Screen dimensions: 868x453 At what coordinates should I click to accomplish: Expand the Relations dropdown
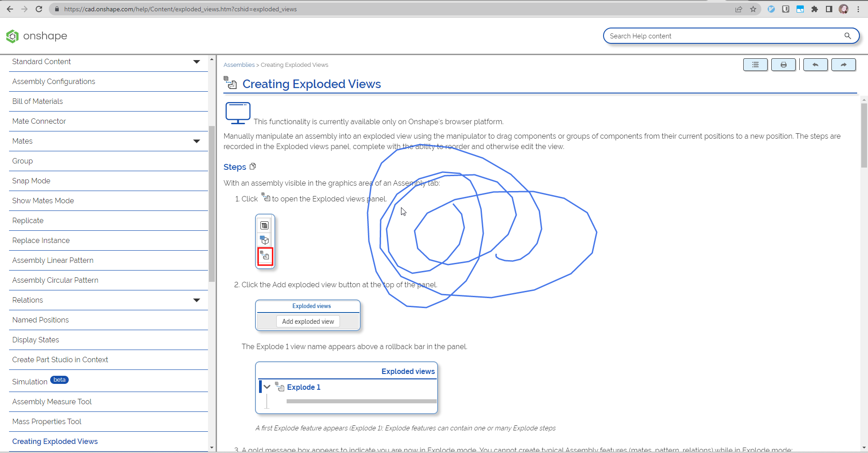(x=197, y=300)
